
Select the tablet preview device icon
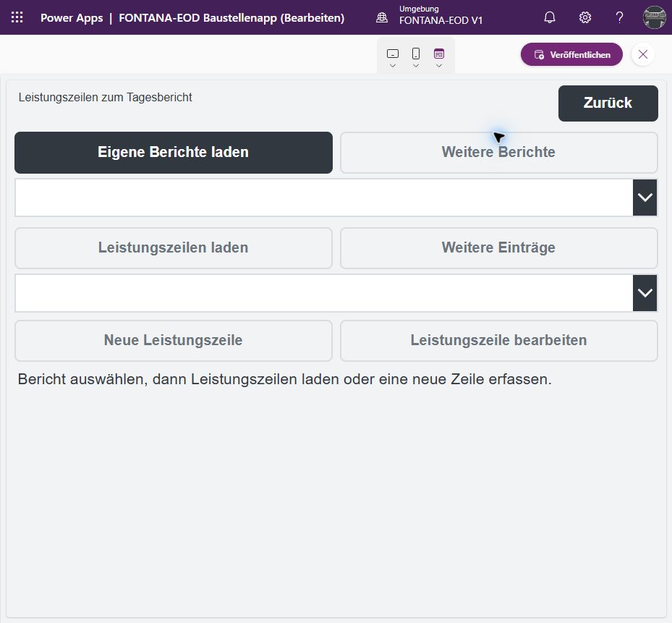click(393, 54)
